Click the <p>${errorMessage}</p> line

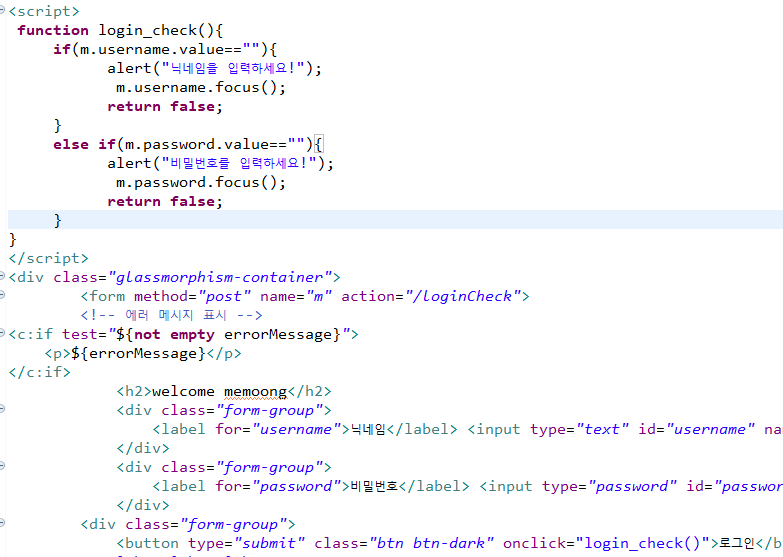coord(143,353)
